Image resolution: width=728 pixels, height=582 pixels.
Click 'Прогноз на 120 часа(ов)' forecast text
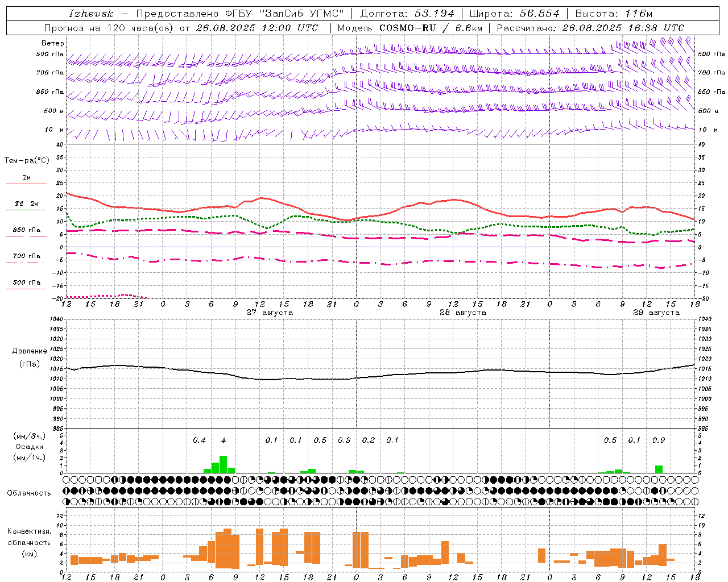click(x=109, y=28)
